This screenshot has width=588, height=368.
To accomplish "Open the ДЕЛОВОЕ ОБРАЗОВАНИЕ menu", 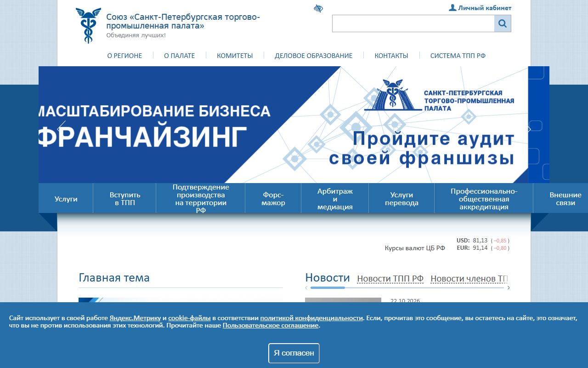I will click(x=314, y=56).
